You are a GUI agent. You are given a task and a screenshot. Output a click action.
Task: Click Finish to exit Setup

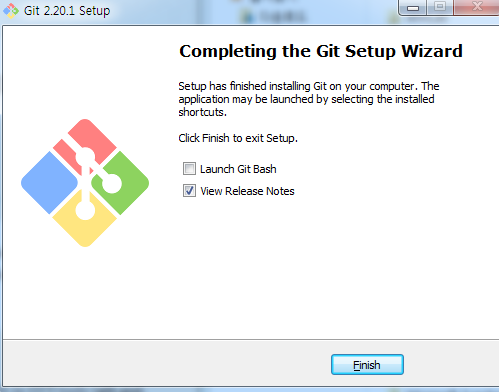(x=367, y=365)
